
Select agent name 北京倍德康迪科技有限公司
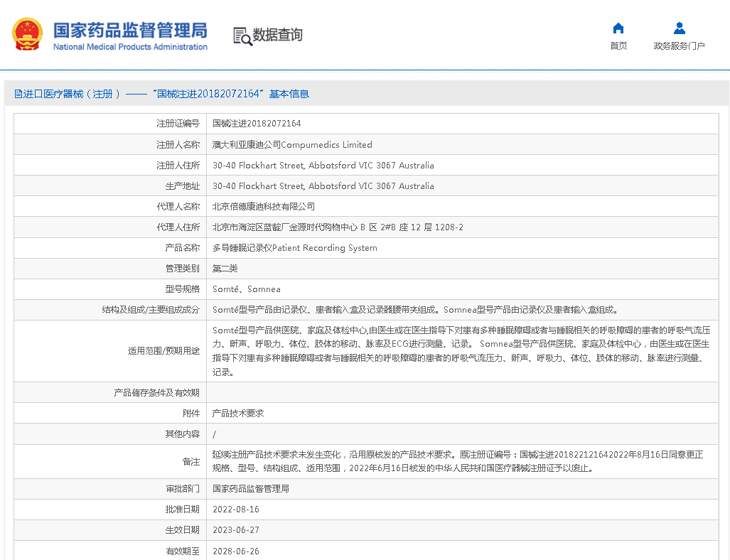[x=264, y=206]
